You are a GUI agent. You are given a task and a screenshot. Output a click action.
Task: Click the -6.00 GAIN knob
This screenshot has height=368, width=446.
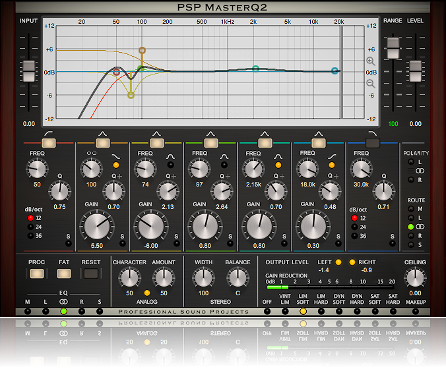151,226
